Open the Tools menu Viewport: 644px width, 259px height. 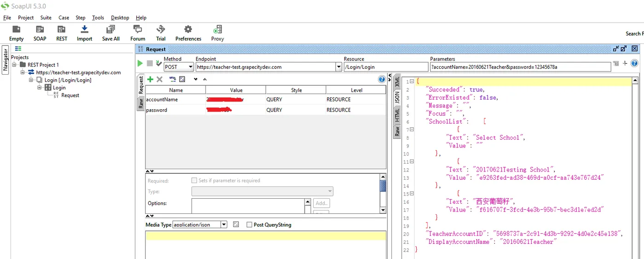98,18
